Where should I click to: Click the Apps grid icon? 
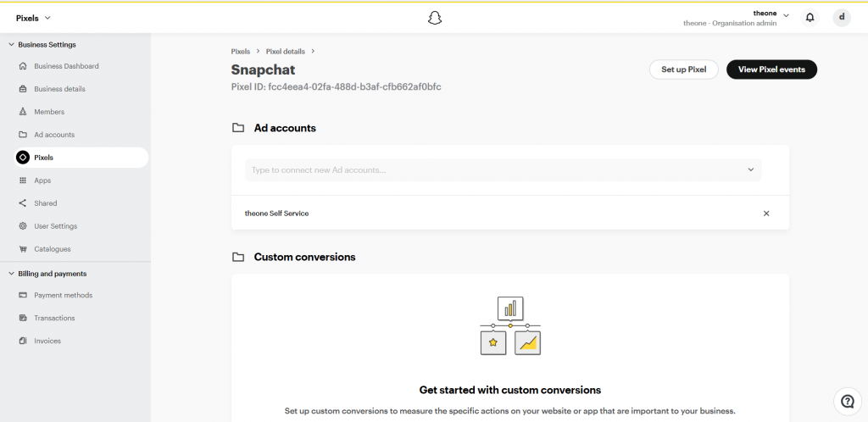[x=23, y=180]
